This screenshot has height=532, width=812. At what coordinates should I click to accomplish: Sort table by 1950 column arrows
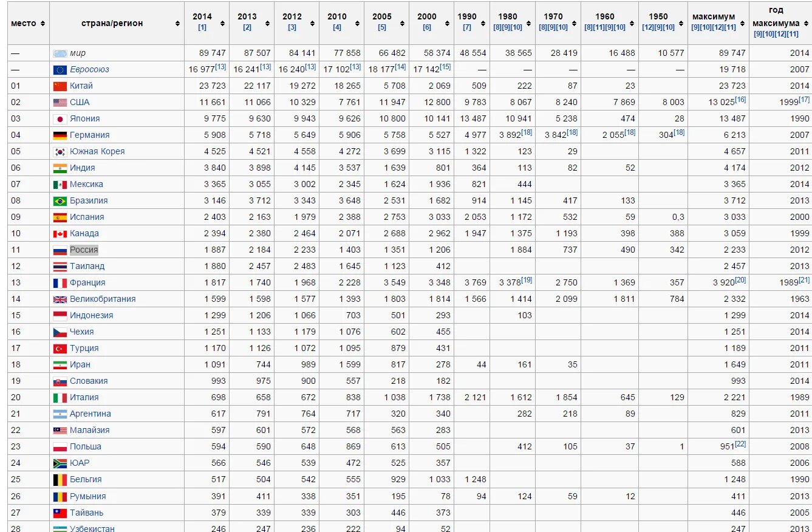click(x=681, y=23)
